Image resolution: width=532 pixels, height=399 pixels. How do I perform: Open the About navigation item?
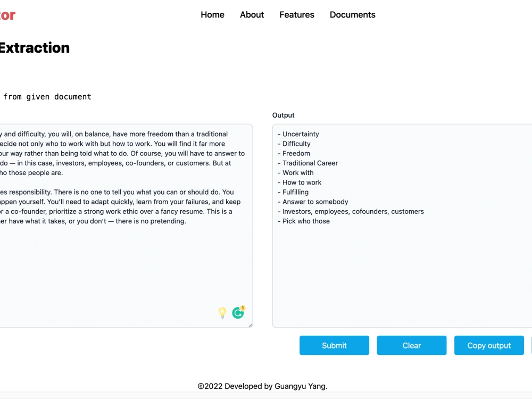[252, 14]
